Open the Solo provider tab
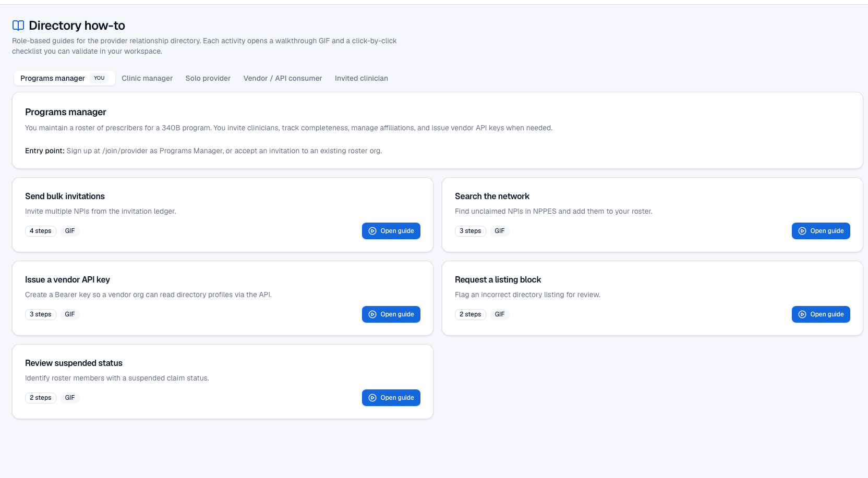Image resolution: width=868 pixels, height=478 pixels. click(208, 78)
